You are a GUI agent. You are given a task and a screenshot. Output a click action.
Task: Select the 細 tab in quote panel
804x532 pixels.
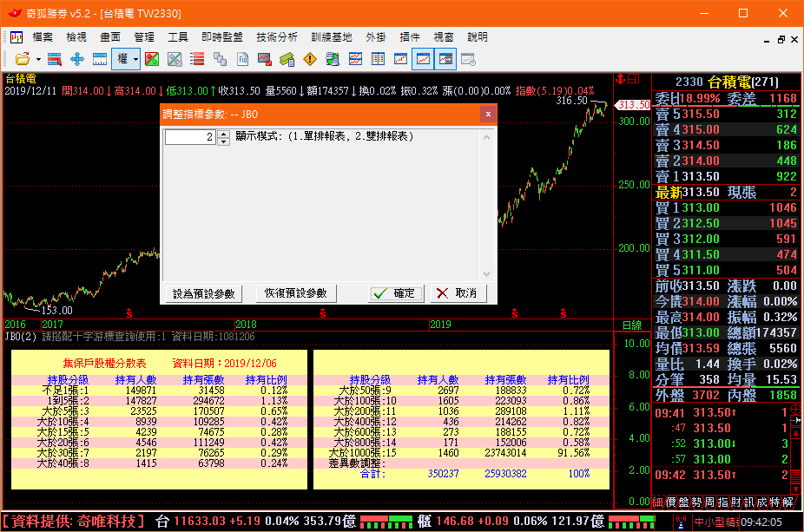[658, 502]
